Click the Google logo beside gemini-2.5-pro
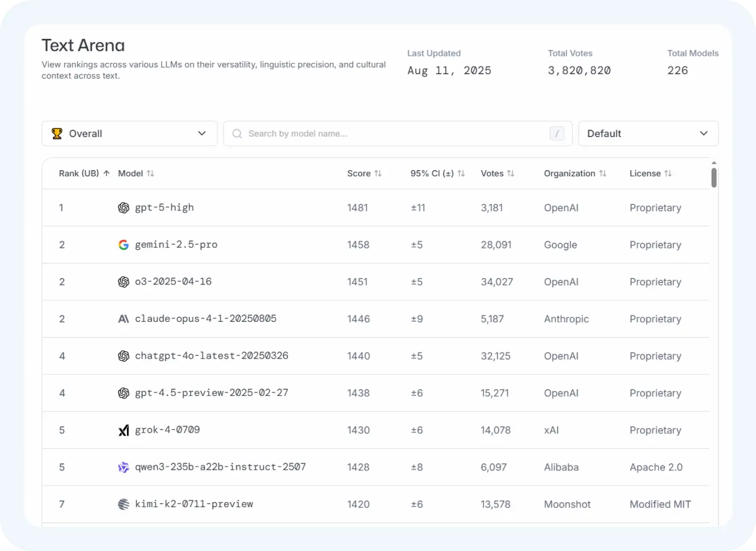Viewport: 756px width, 551px height. tap(123, 245)
